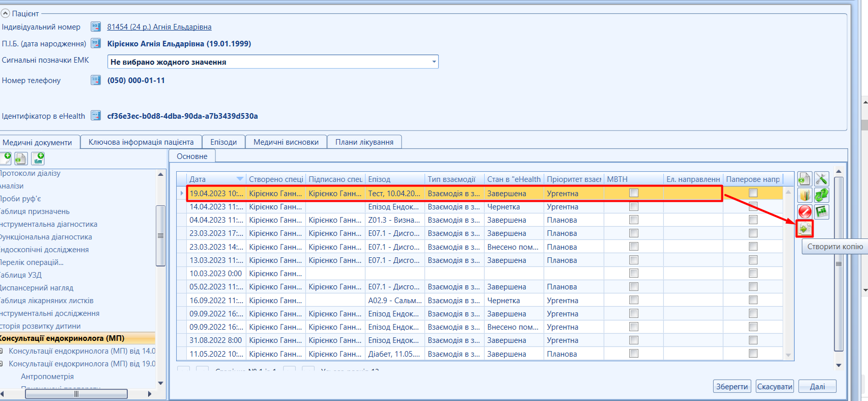Screen dimensions: 868x401
Task: Collapse Консультації ендокринолога (МП) від 19.0 node
Action: click(x=2, y=363)
